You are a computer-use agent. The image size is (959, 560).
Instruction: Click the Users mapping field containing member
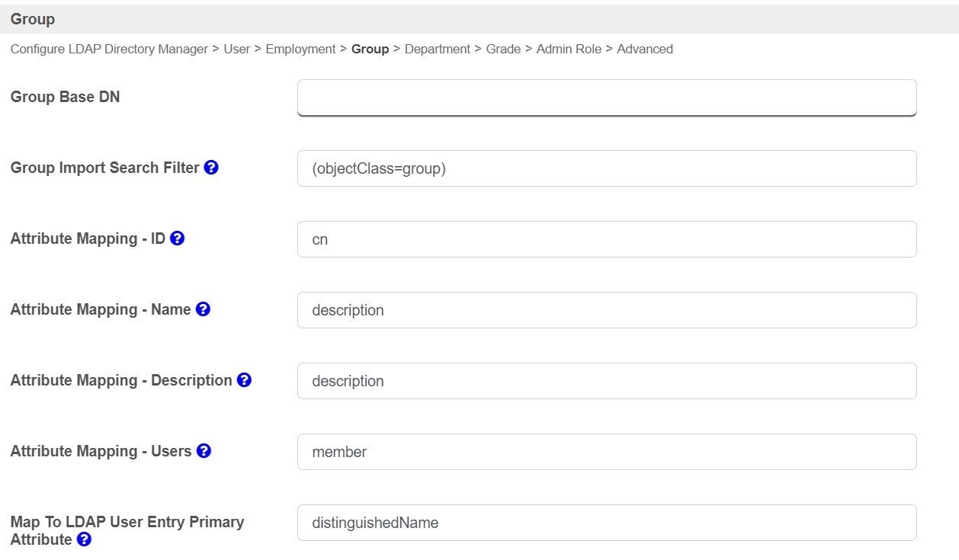click(607, 452)
